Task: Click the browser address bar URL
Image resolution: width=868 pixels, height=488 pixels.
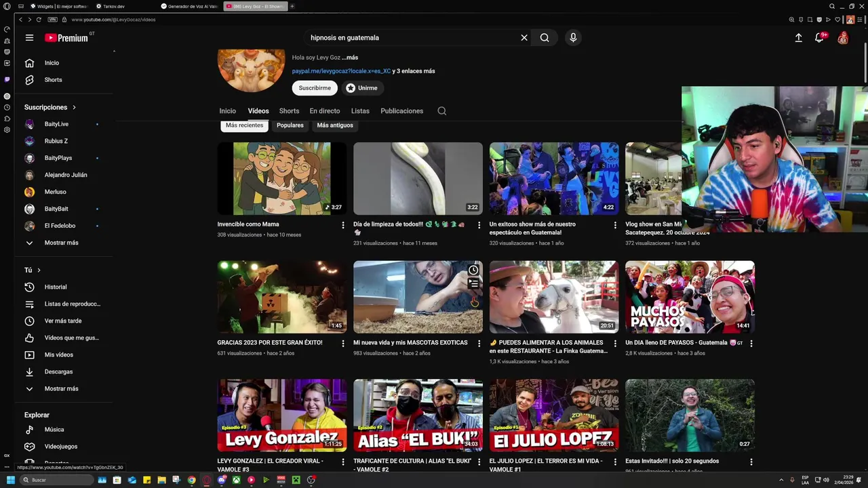Action: [113, 20]
